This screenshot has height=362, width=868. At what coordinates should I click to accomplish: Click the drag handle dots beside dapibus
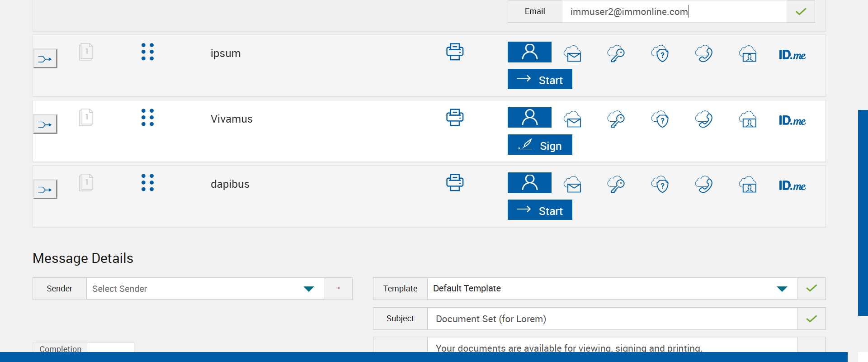pyautogui.click(x=147, y=183)
